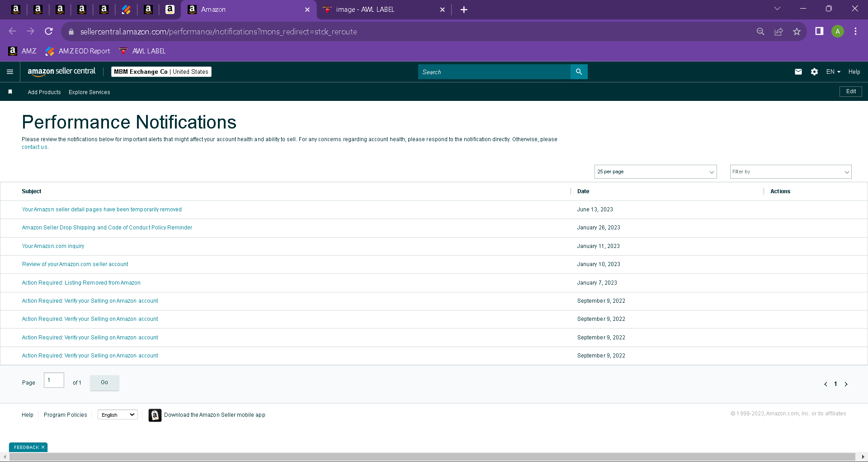Click the Edit button
Viewport: 868px width, 462px height.
click(x=851, y=91)
